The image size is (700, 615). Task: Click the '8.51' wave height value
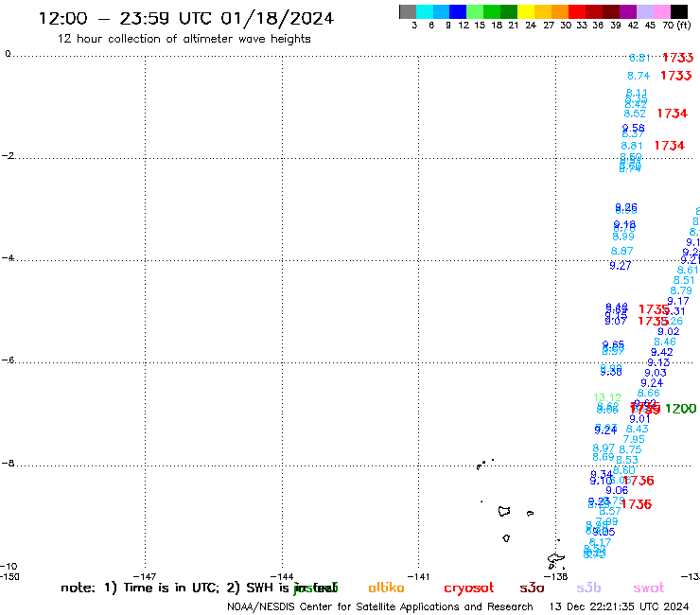pyautogui.click(x=684, y=280)
